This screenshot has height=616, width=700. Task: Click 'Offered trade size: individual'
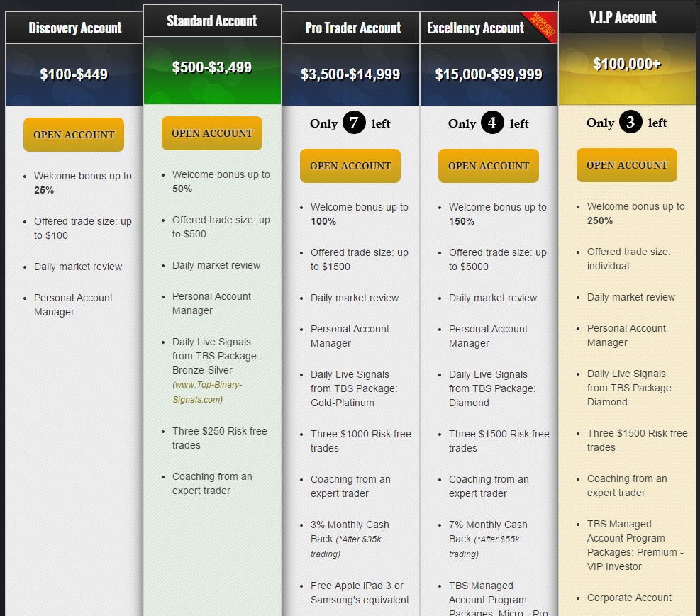(628, 259)
